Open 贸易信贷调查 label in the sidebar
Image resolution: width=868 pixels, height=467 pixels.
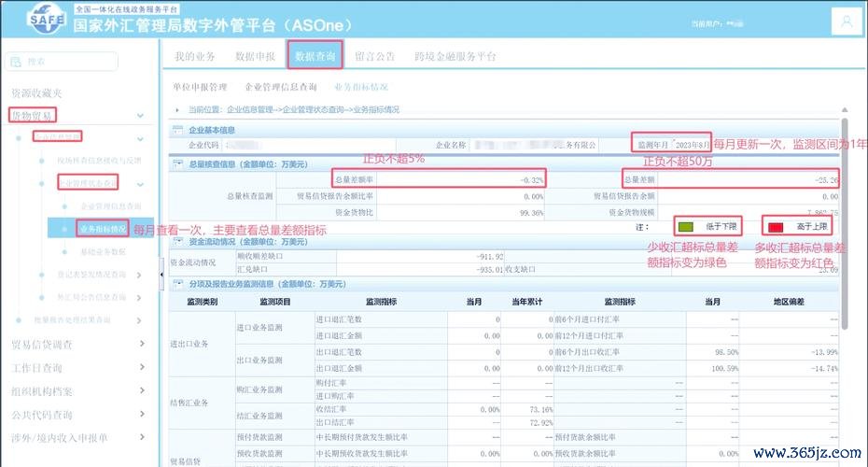pyautogui.click(x=42, y=345)
